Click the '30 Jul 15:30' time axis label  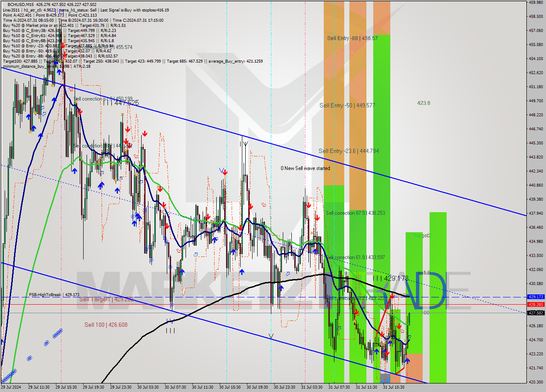tap(229, 387)
